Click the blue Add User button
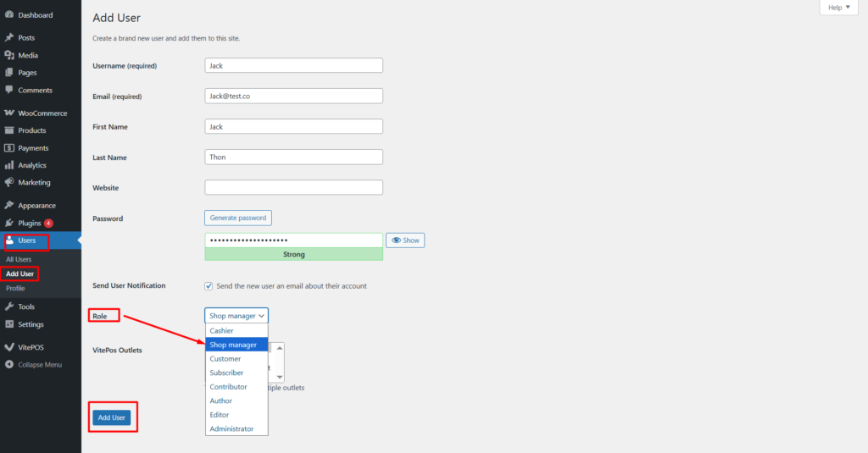The image size is (868, 453). coord(112,417)
